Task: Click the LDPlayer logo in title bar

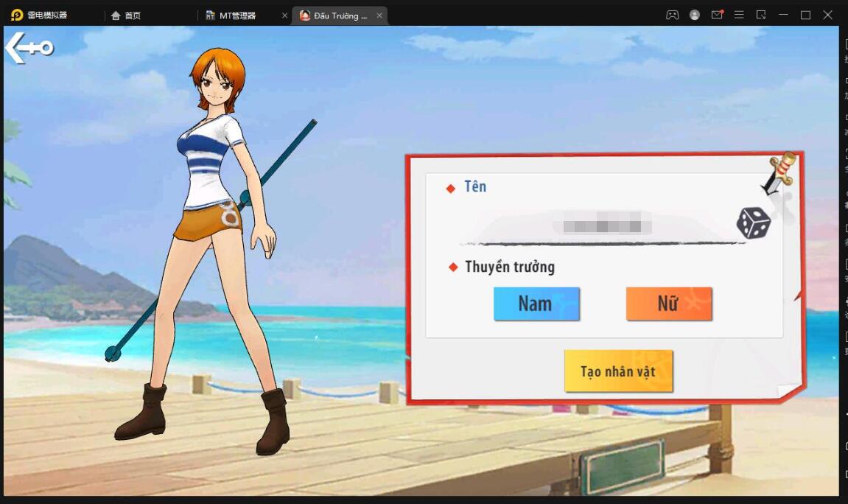Action: [16, 15]
